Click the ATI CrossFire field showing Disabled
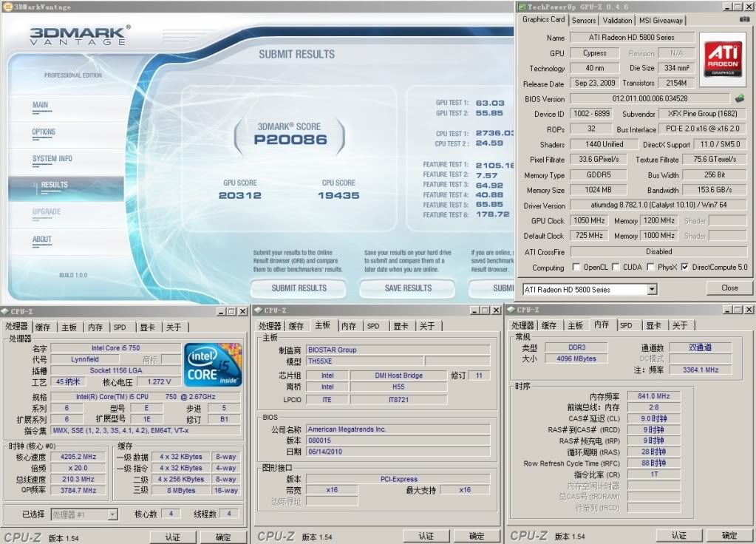The width and height of the screenshot is (756, 544). [x=658, y=251]
